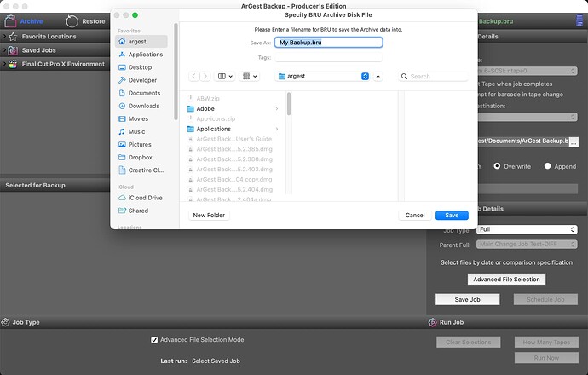Click the Search field in dialog
This screenshot has width=588, height=375.
point(433,76)
